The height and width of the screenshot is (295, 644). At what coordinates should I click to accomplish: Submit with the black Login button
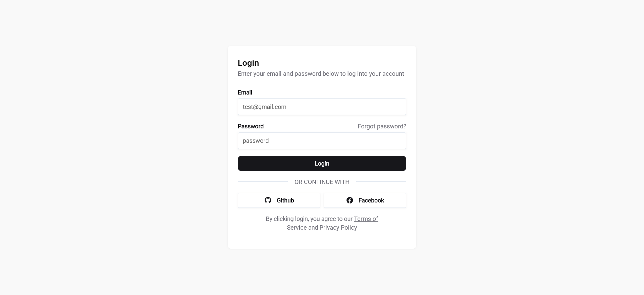[x=322, y=163]
